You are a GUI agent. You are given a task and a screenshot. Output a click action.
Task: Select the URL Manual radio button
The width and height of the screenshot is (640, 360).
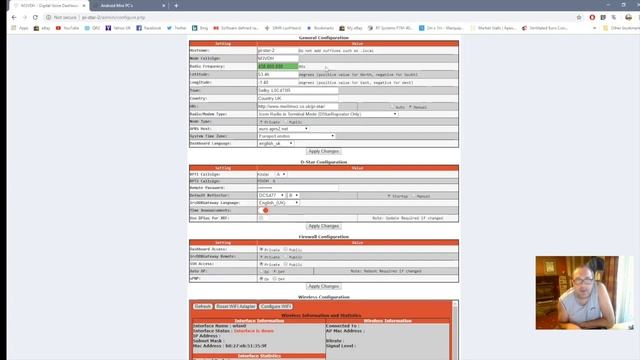point(411,107)
